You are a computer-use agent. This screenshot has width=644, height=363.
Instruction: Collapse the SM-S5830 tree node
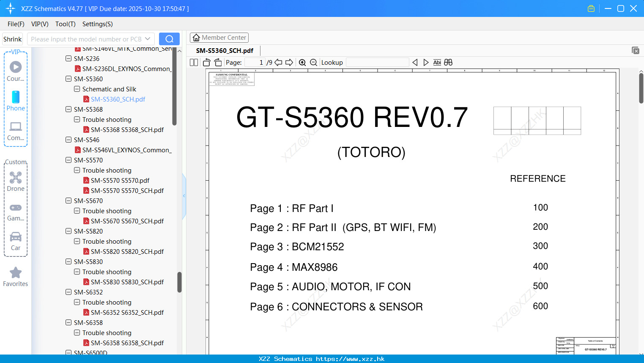[69, 261]
